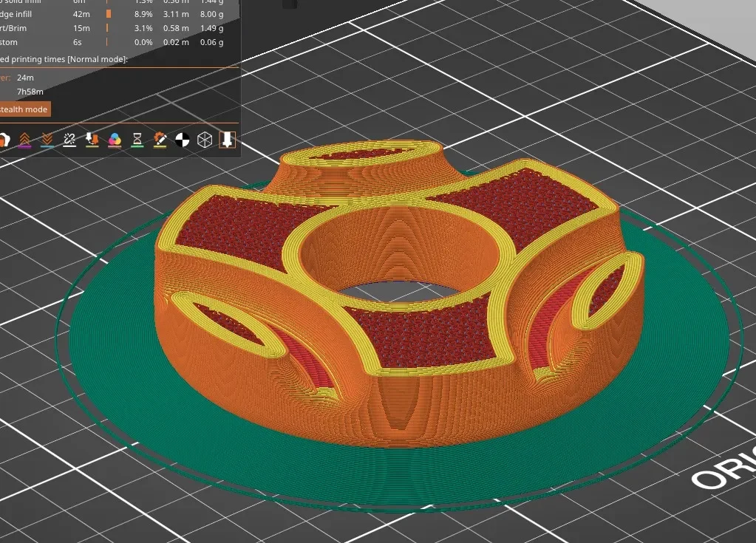
Task: Click the first layer time 24m
Action: click(x=26, y=78)
